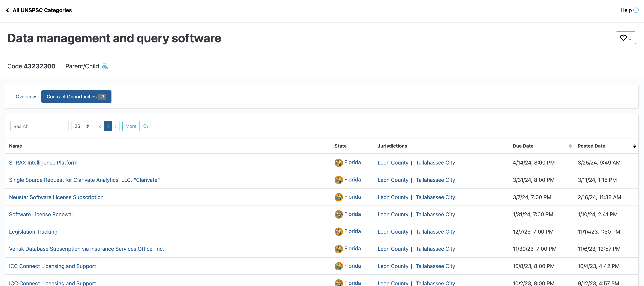Image resolution: width=644 pixels, height=286 pixels.
Task: Click Florida state seal in STRAX row
Action: coord(338,163)
